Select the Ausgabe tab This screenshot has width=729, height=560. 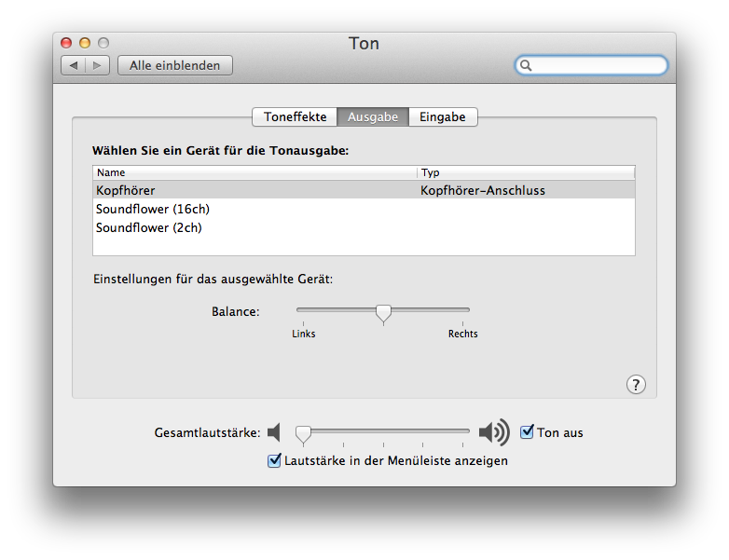click(x=373, y=116)
